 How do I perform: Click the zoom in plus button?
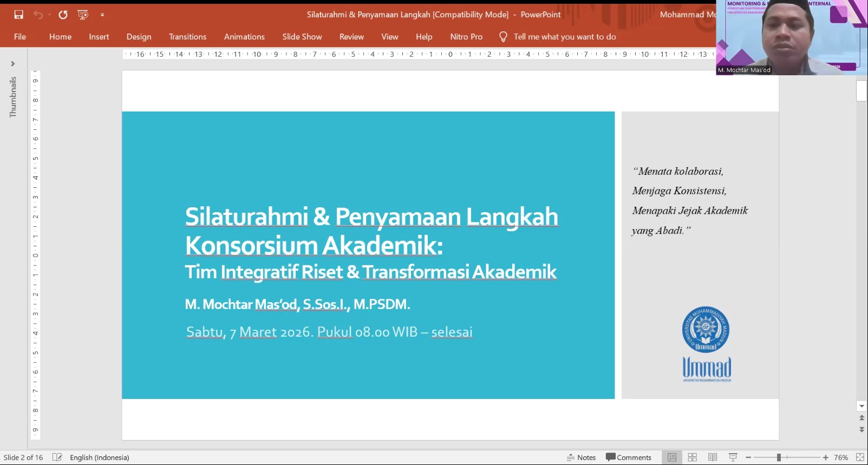tap(826, 457)
